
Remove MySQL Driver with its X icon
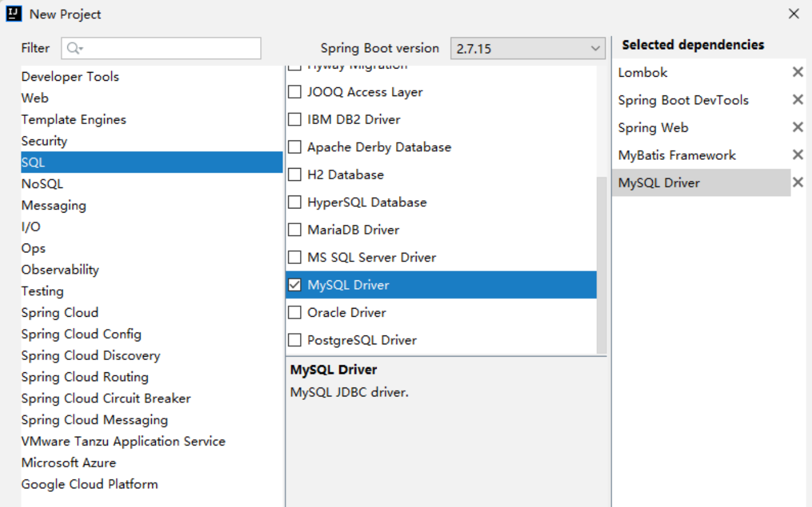[797, 182]
